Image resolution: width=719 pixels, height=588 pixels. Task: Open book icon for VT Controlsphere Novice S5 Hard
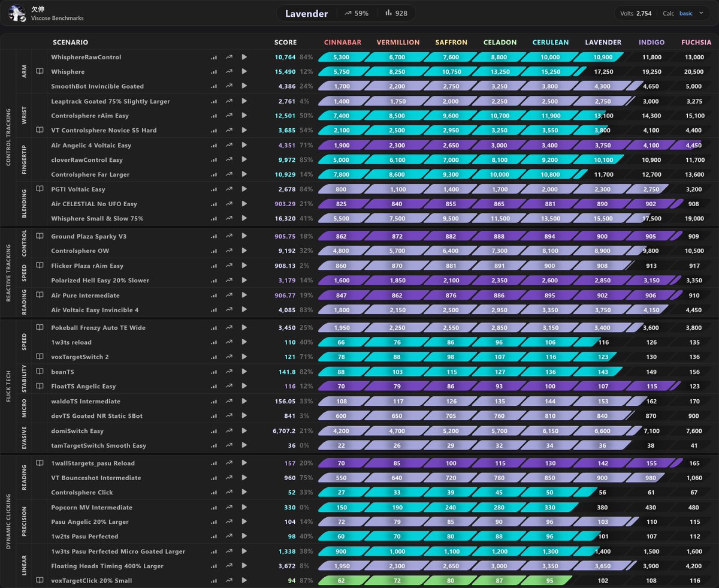click(x=40, y=130)
